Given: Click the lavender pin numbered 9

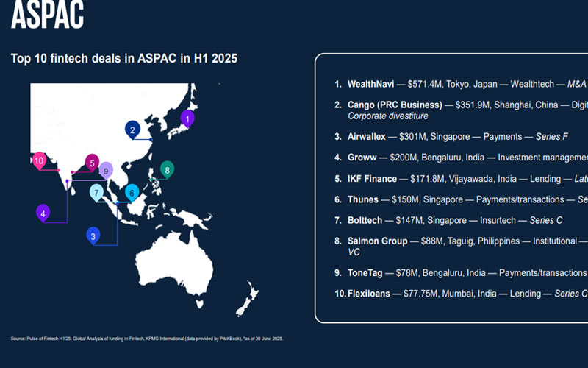Looking at the screenshot, I should tap(106, 171).
